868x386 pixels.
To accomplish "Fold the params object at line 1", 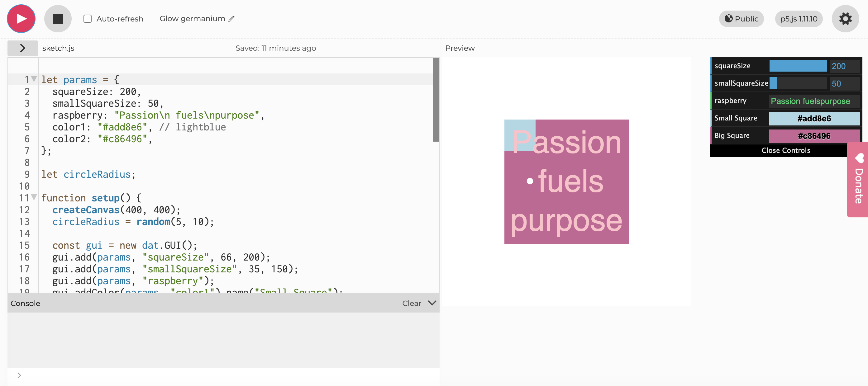I will click(x=34, y=79).
